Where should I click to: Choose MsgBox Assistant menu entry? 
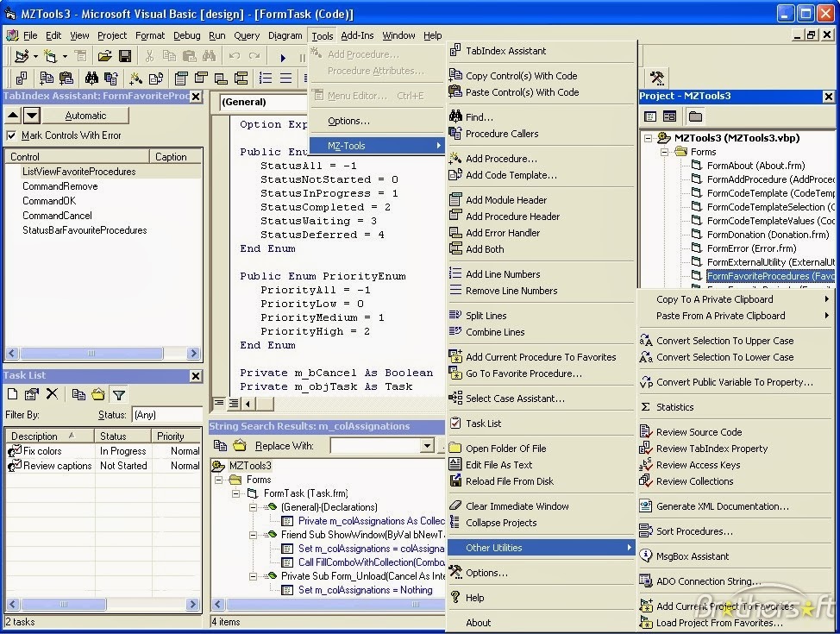(737, 556)
